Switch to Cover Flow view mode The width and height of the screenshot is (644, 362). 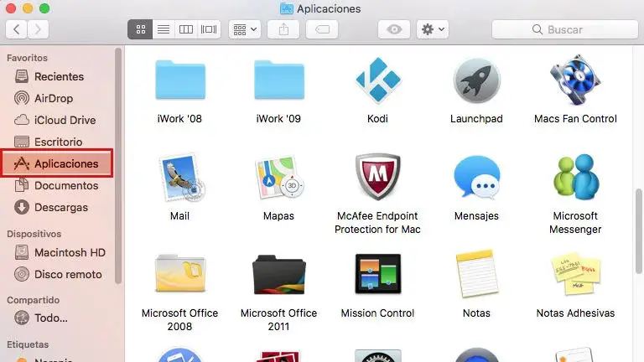[209, 29]
